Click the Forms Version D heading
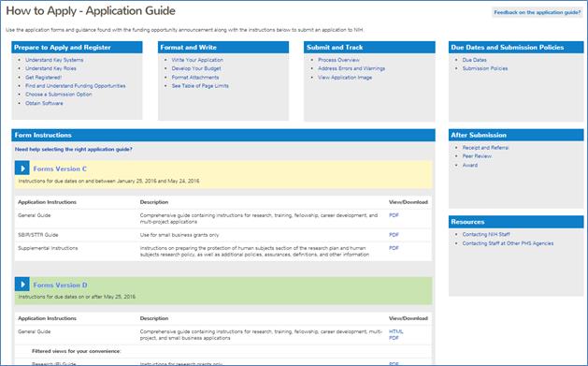 60,285
